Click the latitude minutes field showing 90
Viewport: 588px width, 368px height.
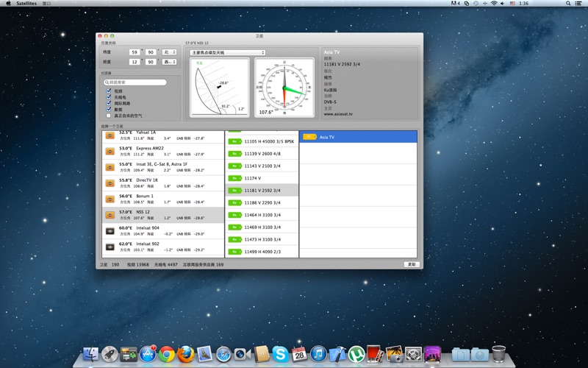[151, 52]
